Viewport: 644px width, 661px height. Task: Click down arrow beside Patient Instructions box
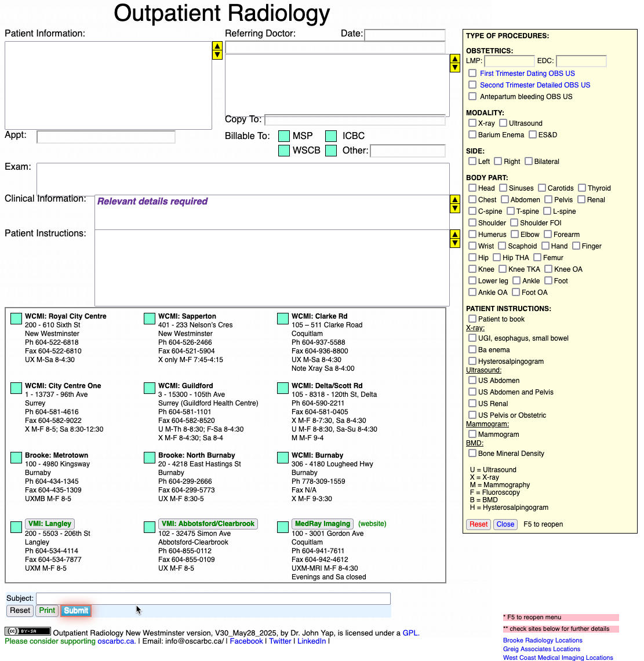click(454, 243)
